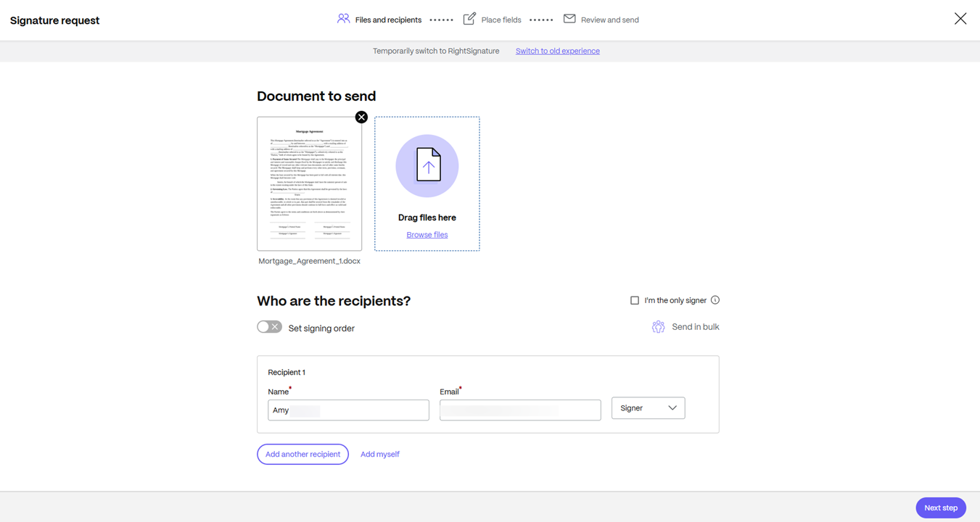Viewport: 980px width, 522px height.
Task: Click the info icon beside I'm the only signer
Action: click(715, 299)
